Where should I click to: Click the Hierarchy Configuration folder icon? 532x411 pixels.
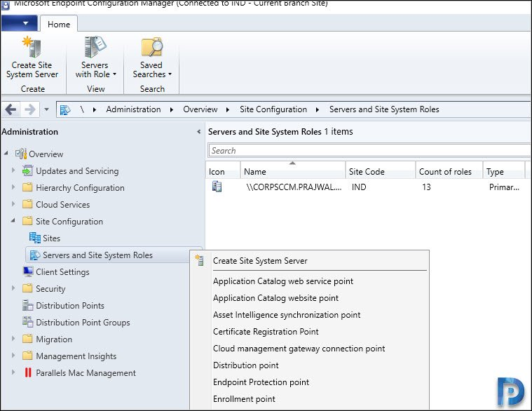[27, 187]
